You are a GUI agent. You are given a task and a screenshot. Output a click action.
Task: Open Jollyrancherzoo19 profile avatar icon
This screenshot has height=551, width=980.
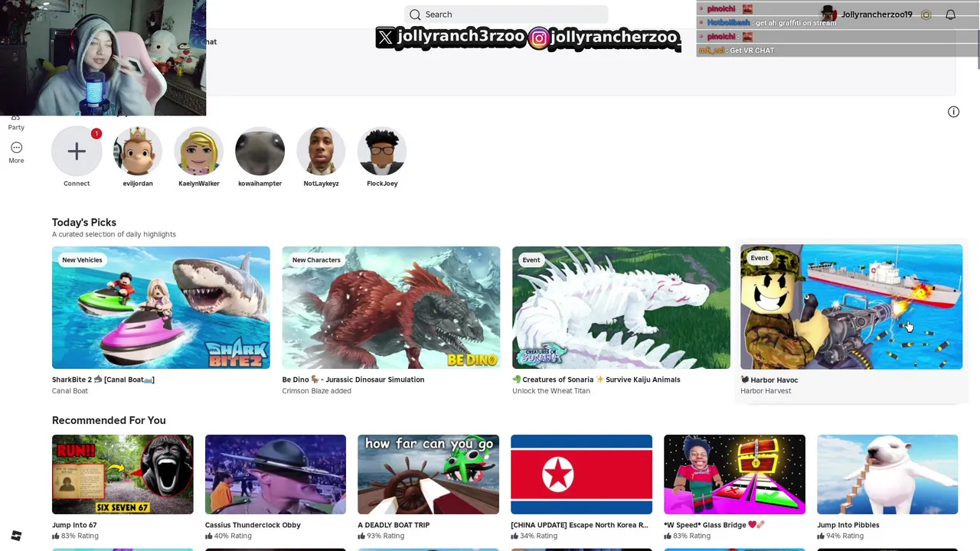828,14
